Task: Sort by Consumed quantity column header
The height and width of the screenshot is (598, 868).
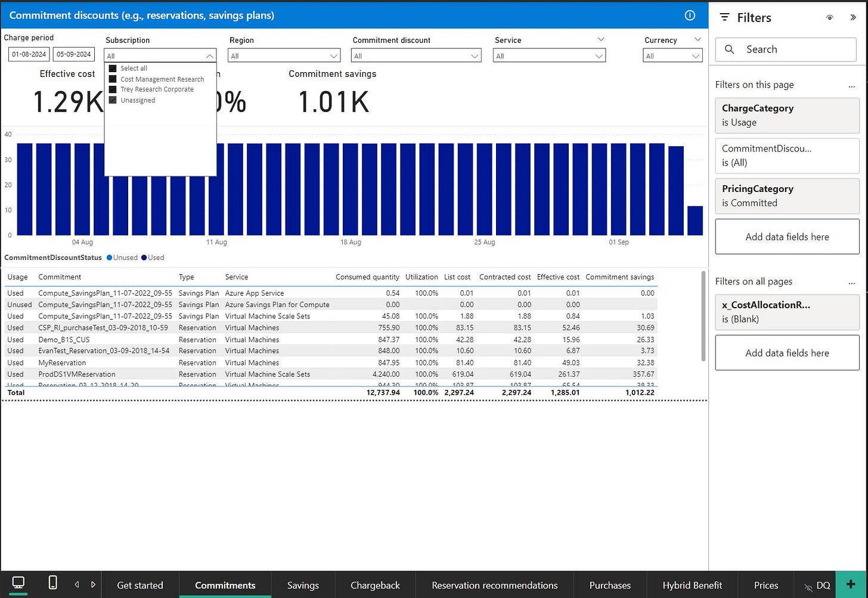Action: (367, 277)
